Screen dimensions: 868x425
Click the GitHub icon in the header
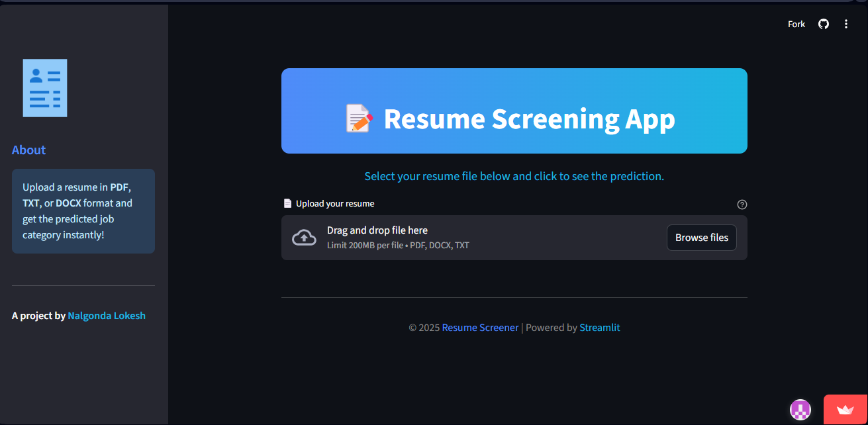click(x=823, y=24)
